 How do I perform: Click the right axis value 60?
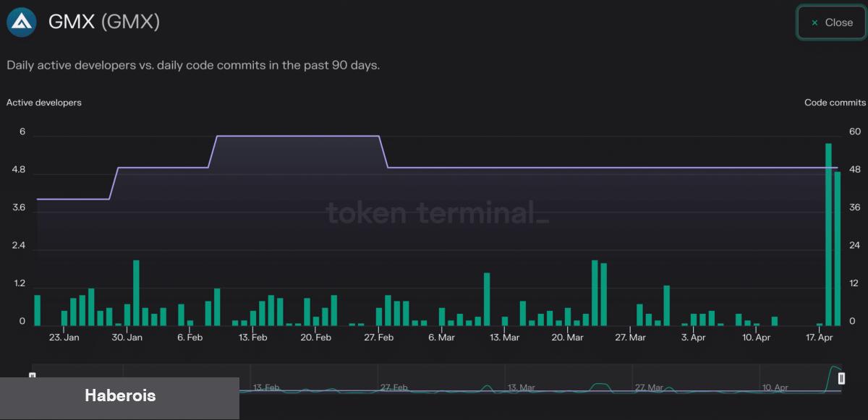(x=855, y=132)
